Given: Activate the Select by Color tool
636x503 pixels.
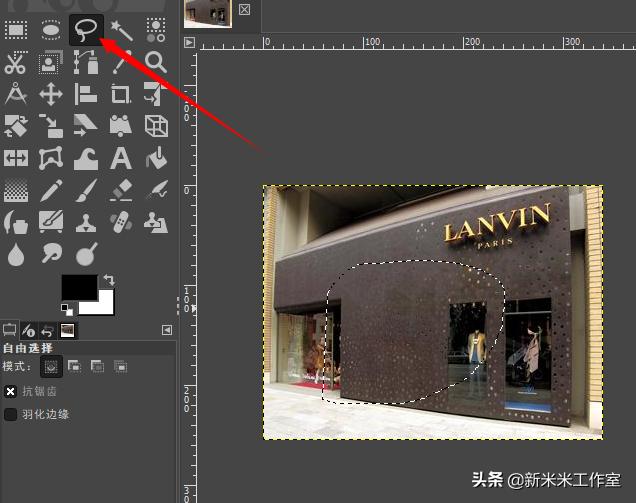Looking at the screenshot, I should pos(156,30).
